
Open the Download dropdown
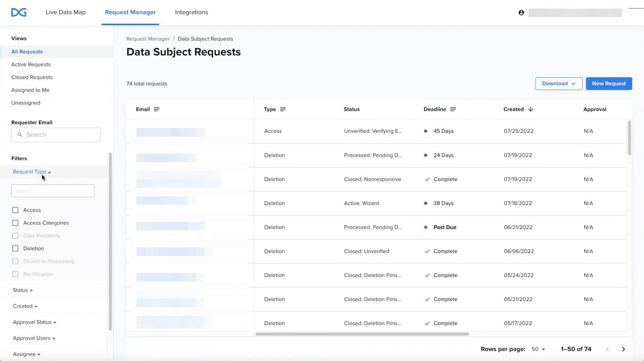559,84
